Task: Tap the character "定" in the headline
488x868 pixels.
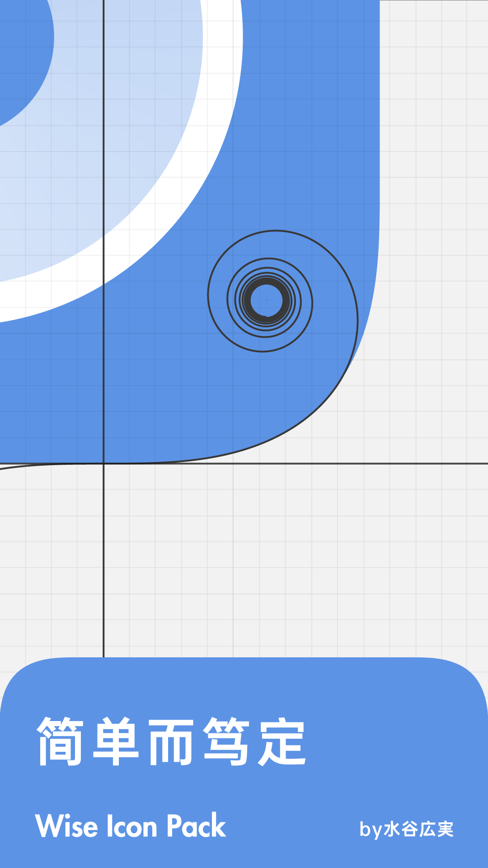Action: coord(282,741)
